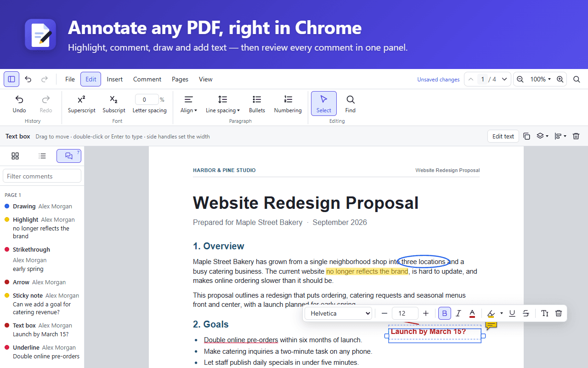The image size is (588, 368).
Task: Turn on Bullets list formatting
Action: [257, 103]
